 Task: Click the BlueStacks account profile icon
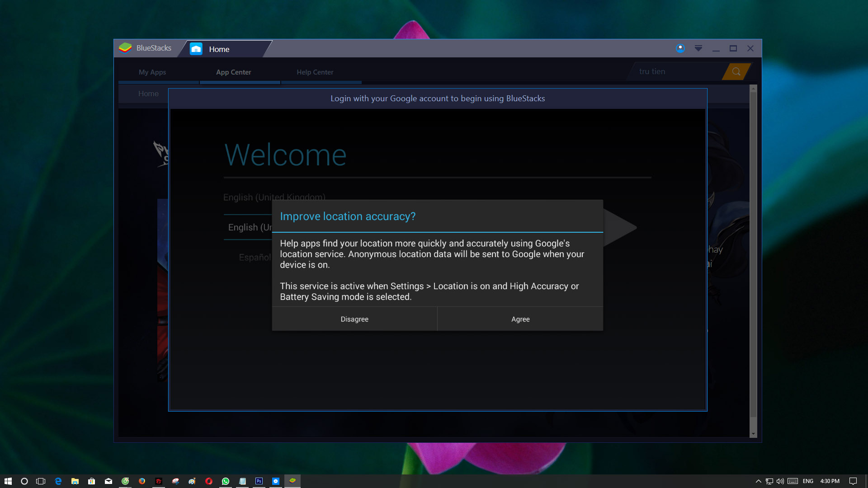(x=680, y=48)
